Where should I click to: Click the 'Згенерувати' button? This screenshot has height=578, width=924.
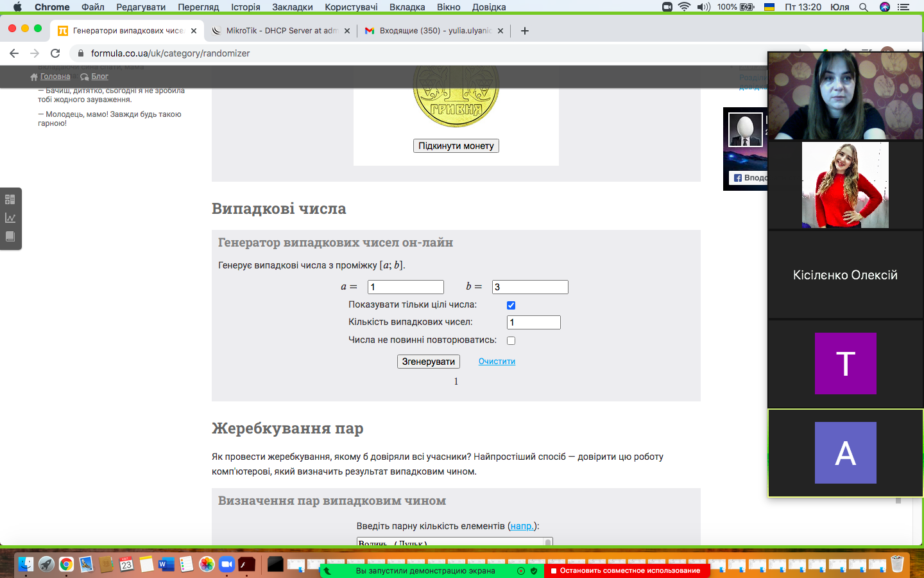pyautogui.click(x=429, y=362)
